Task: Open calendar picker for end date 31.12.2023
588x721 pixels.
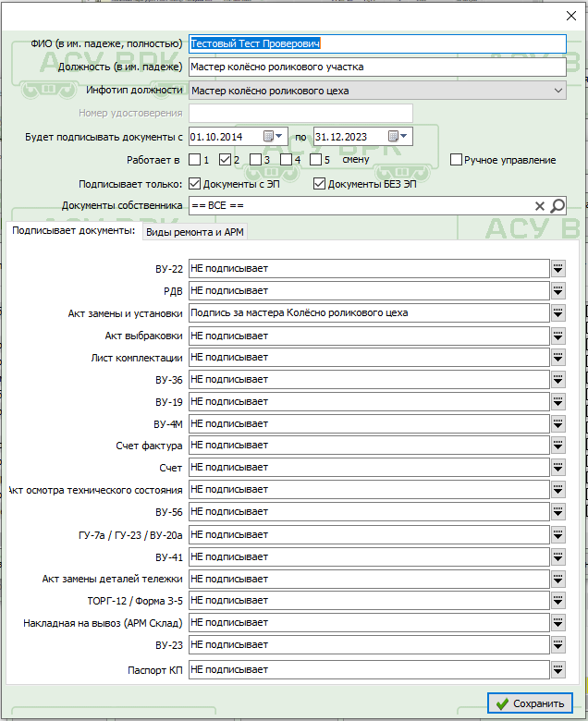Action: [x=398, y=136]
